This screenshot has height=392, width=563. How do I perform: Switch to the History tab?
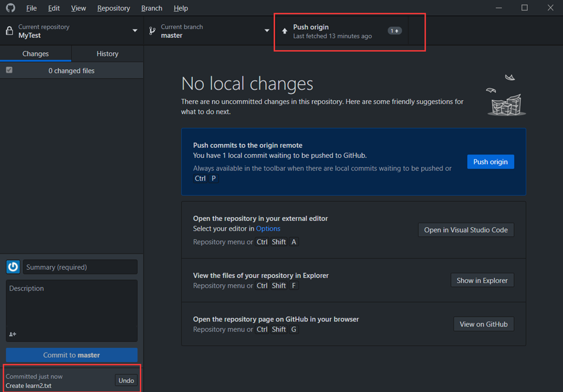[x=107, y=54]
